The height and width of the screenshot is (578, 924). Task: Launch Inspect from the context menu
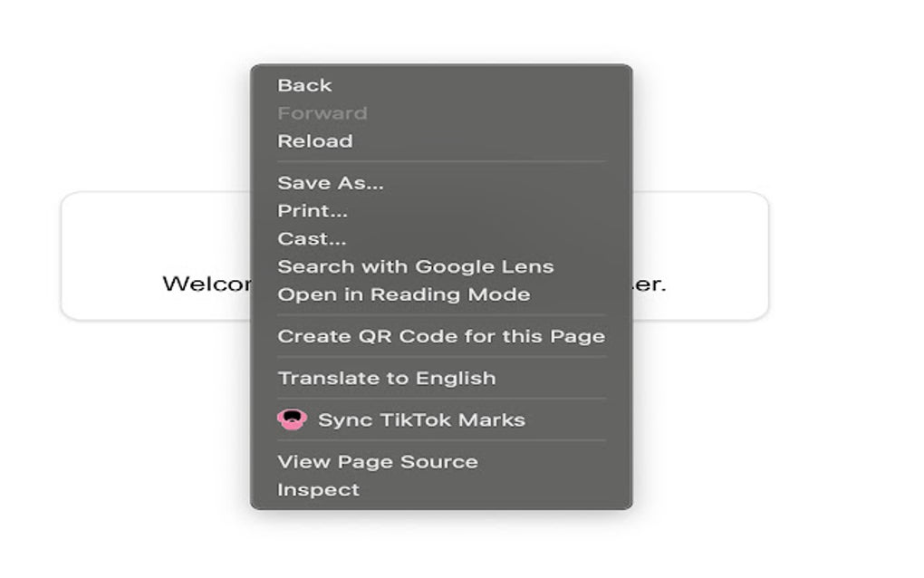tap(318, 489)
